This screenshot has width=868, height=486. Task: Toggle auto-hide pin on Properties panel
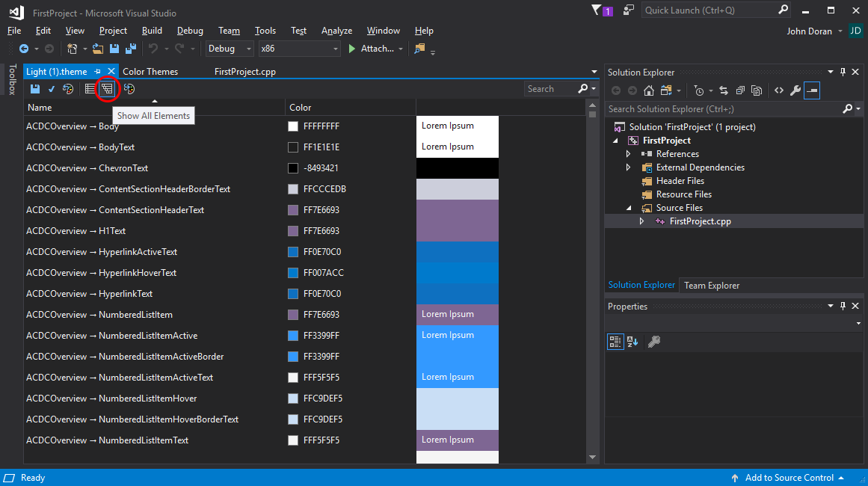coord(843,306)
